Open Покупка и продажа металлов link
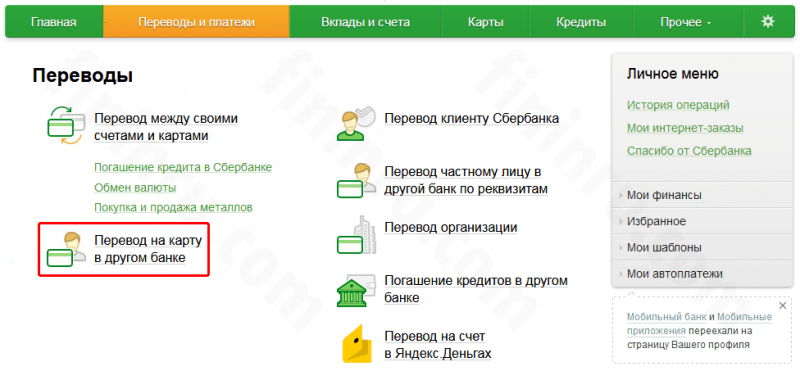800x371 pixels. [x=173, y=208]
